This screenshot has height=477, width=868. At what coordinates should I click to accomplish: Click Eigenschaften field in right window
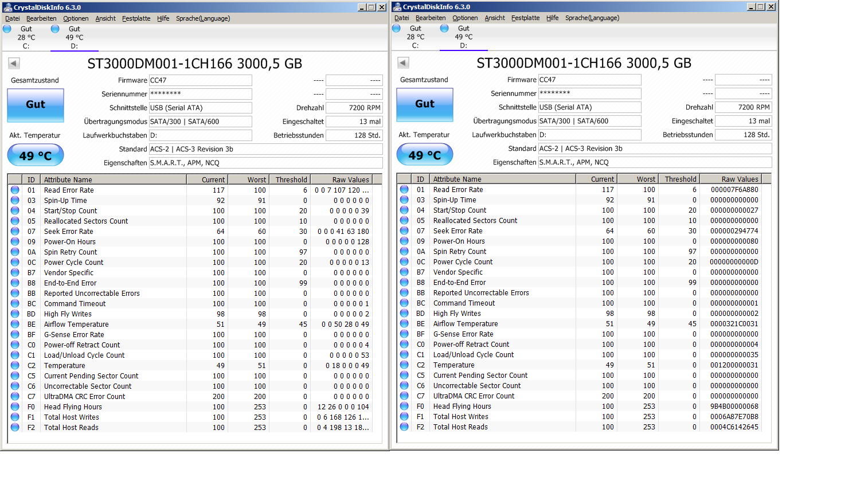(655, 162)
